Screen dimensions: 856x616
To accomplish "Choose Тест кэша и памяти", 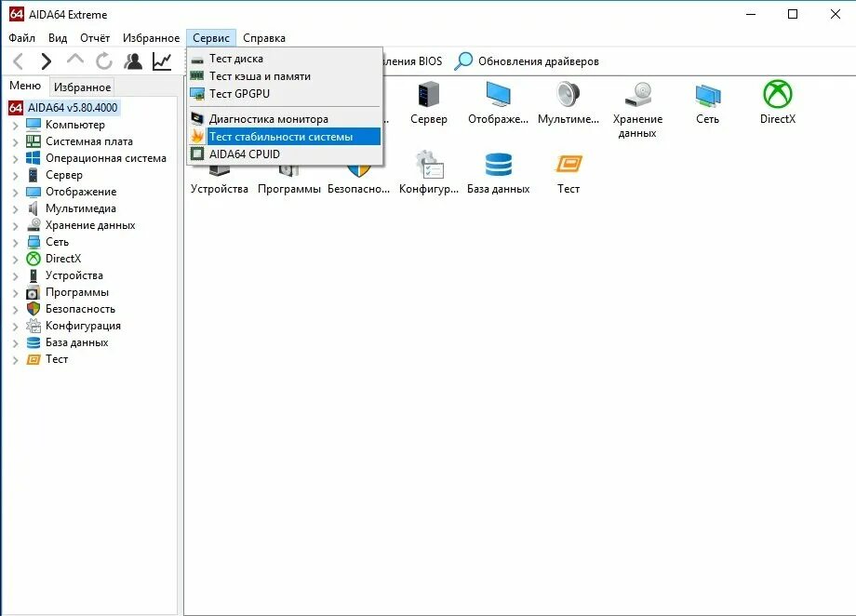I will pos(285,76).
